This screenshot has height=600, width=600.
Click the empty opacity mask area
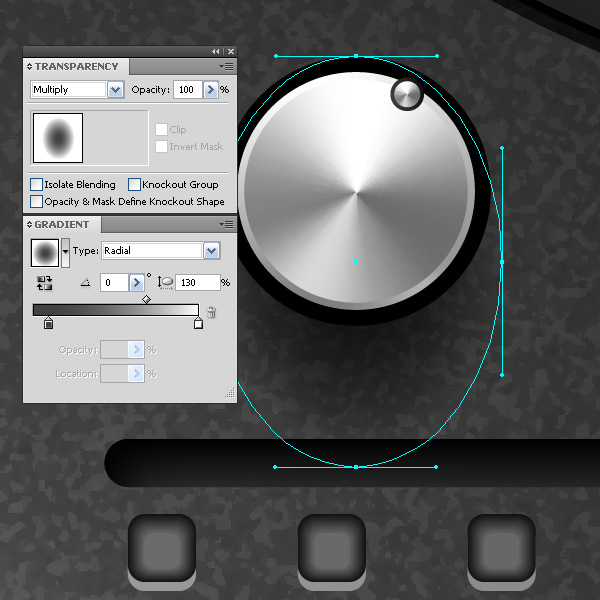pos(116,138)
